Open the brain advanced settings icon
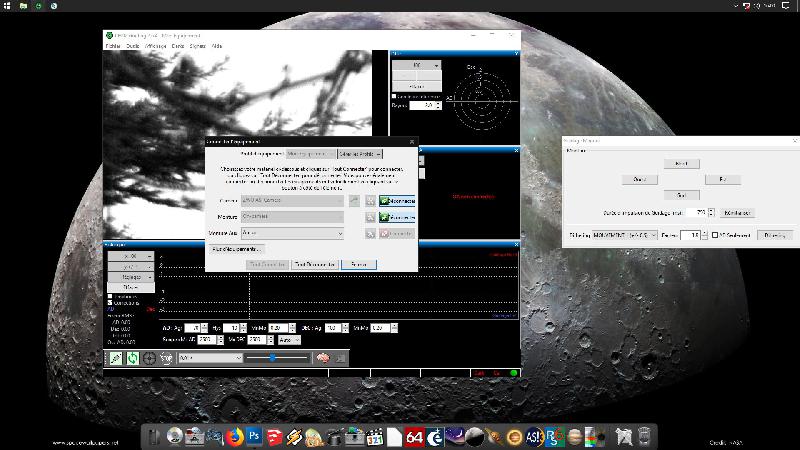800x450 pixels. [322, 358]
